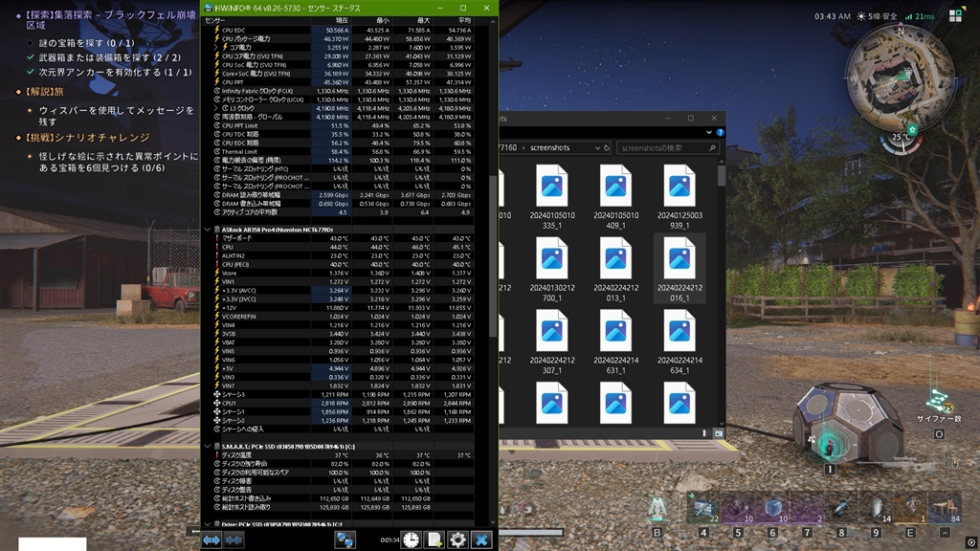
Task: Select hotbar slot 6 ice cube item
Action: 772,509
